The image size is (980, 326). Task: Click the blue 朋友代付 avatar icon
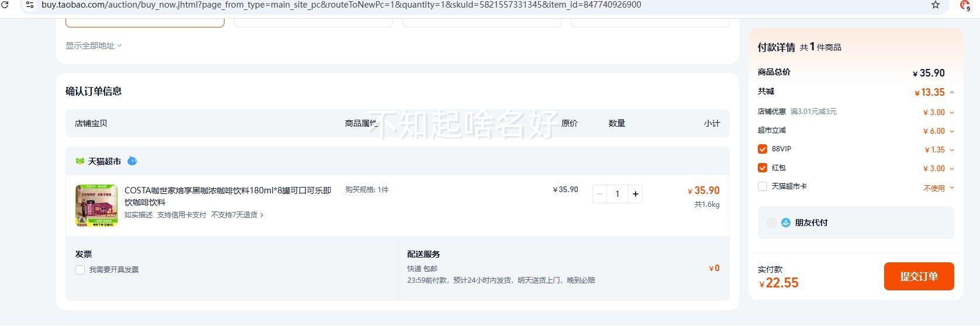pos(786,223)
